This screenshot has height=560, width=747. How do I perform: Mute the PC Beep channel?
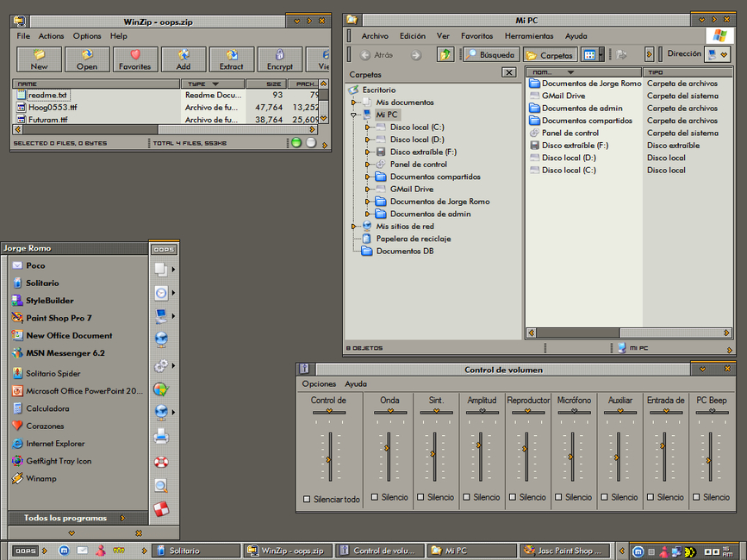pyautogui.click(x=696, y=497)
